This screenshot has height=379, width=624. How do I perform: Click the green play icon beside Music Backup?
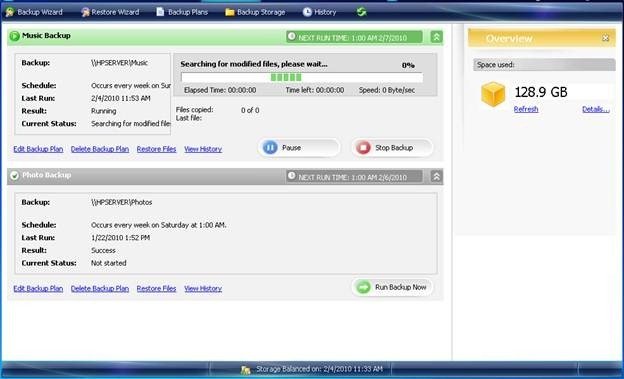pos(15,36)
